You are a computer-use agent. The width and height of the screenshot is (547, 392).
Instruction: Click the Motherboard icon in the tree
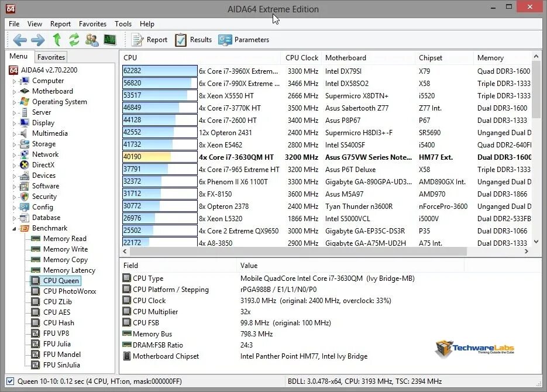(25, 91)
